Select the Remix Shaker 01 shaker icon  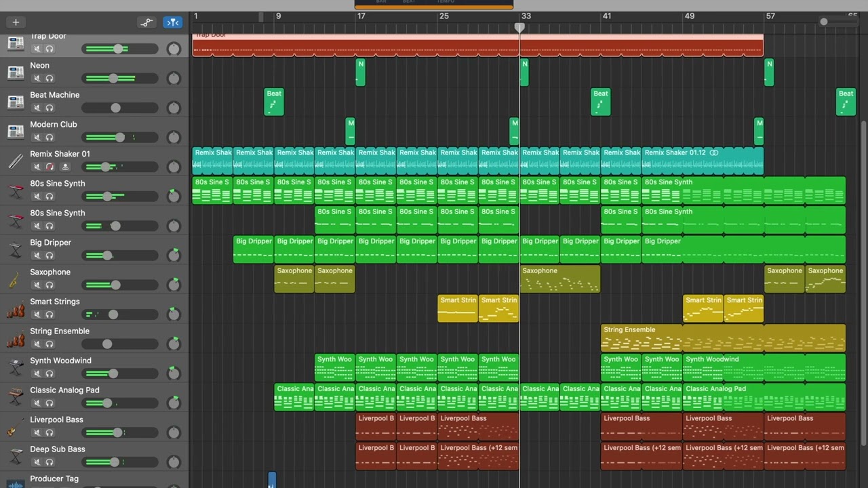(x=16, y=161)
